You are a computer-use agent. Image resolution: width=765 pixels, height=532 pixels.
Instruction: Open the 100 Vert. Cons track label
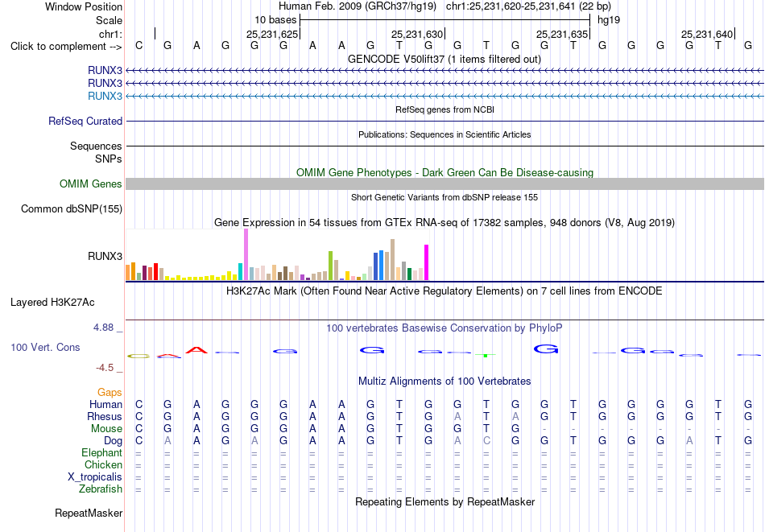click(45, 347)
